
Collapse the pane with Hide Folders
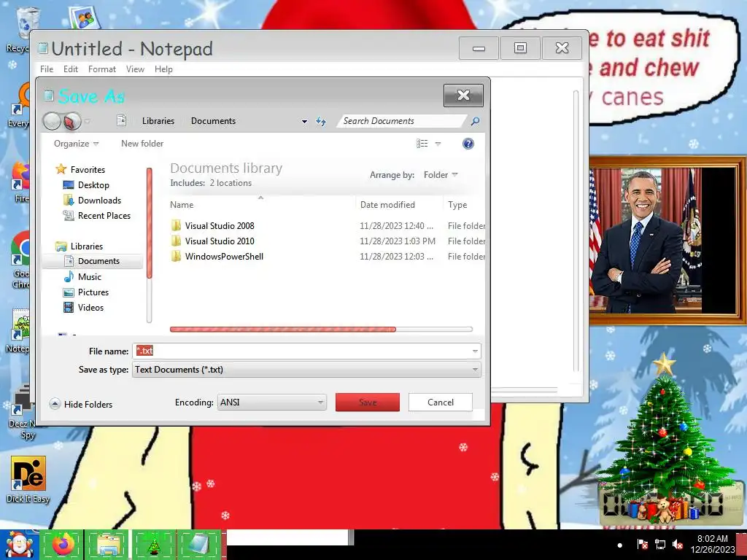click(81, 404)
